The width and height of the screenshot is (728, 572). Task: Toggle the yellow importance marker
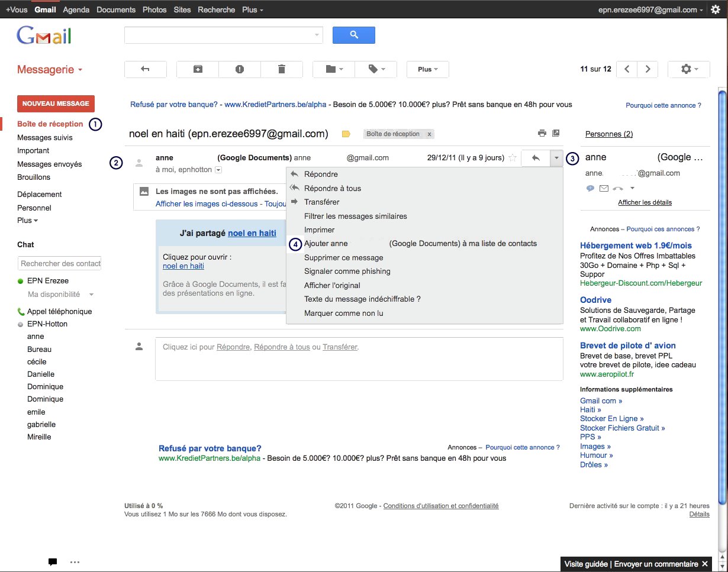pyautogui.click(x=346, y=134)
